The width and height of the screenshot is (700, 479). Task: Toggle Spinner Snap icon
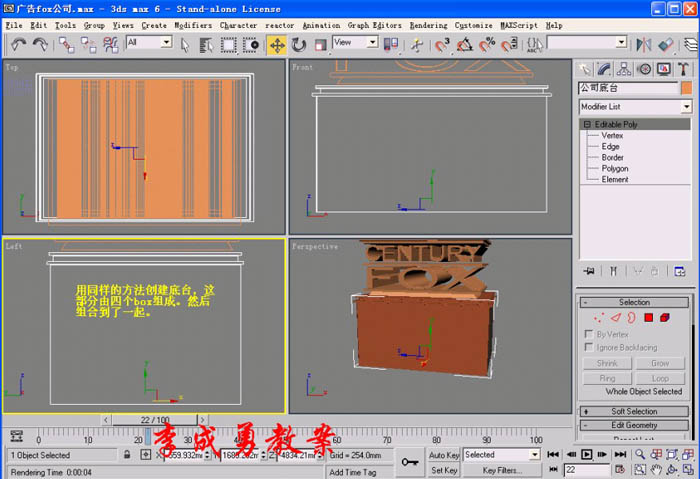pyautogui.click(x=509, y=45)
